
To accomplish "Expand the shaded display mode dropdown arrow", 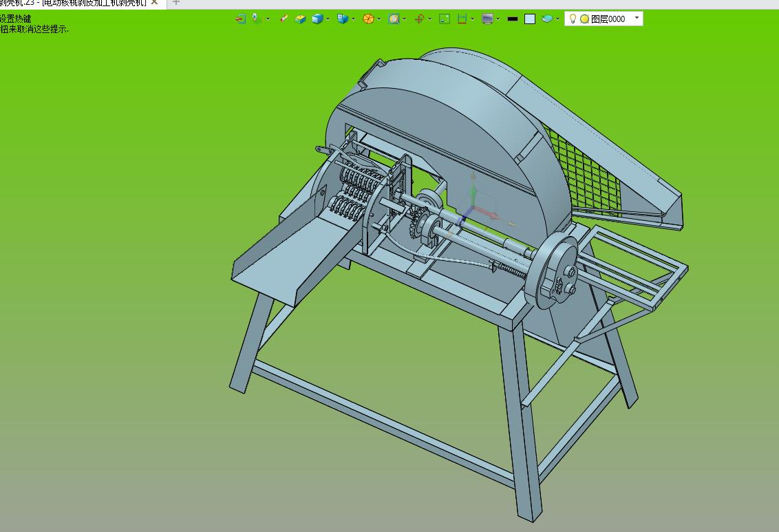I will coord(328,19).
